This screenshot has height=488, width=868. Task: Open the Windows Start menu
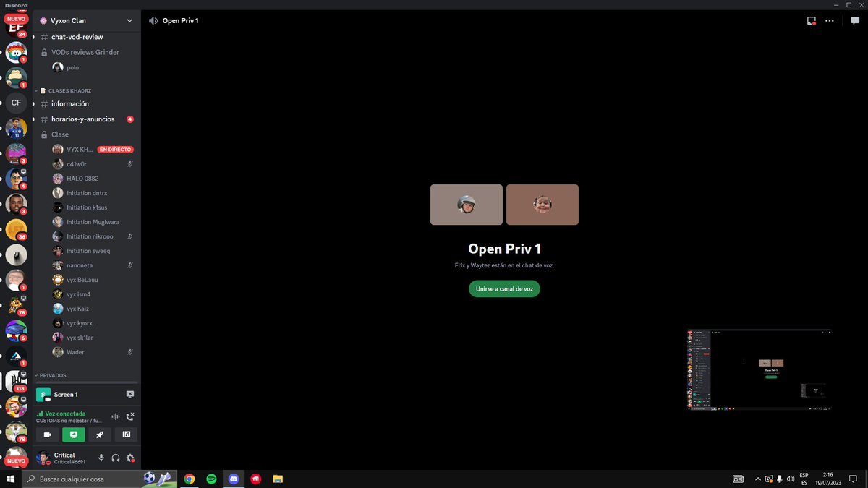pyautogui.click(x=11, y=479)
